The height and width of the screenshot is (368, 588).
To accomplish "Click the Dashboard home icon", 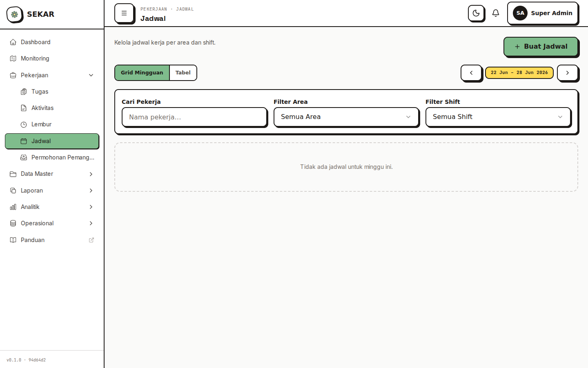I will [x=13, y=42].
